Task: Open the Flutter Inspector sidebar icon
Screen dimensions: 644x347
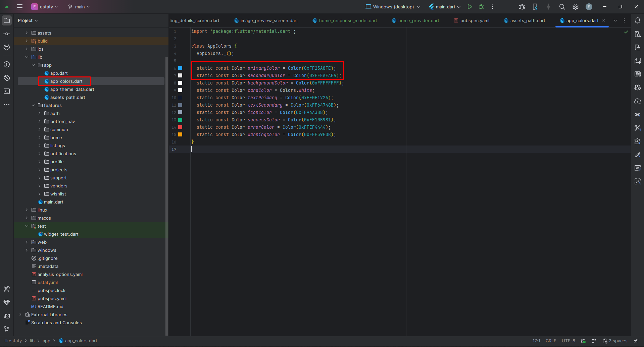Action: tap(638, 181)
